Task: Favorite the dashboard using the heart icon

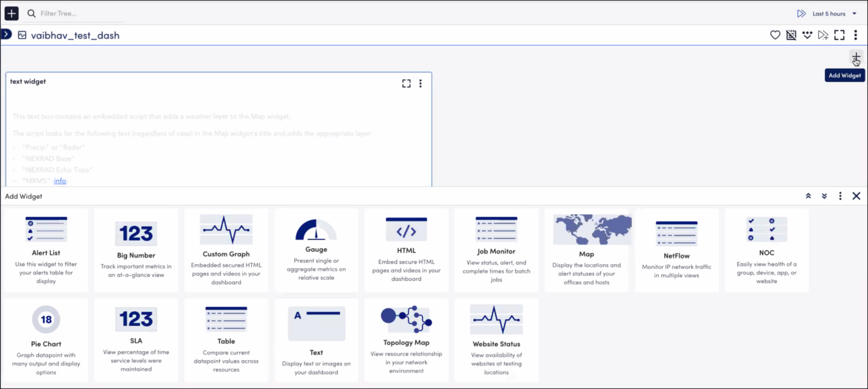Action: pyautogui.click(x=775, y=35)
